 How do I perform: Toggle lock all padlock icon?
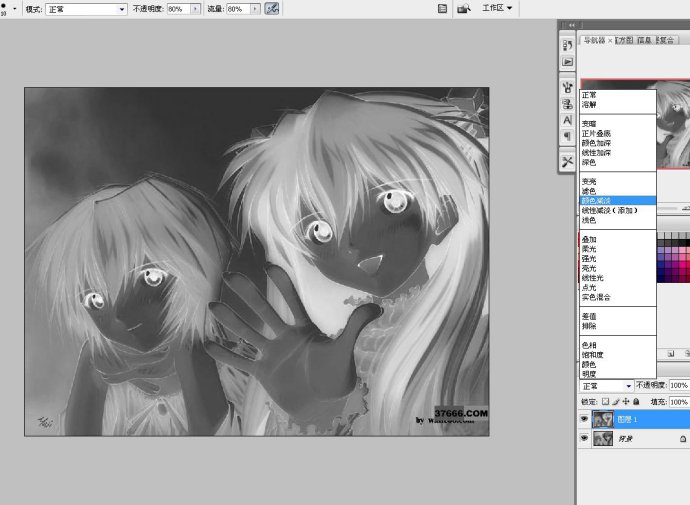pos(636,402)
